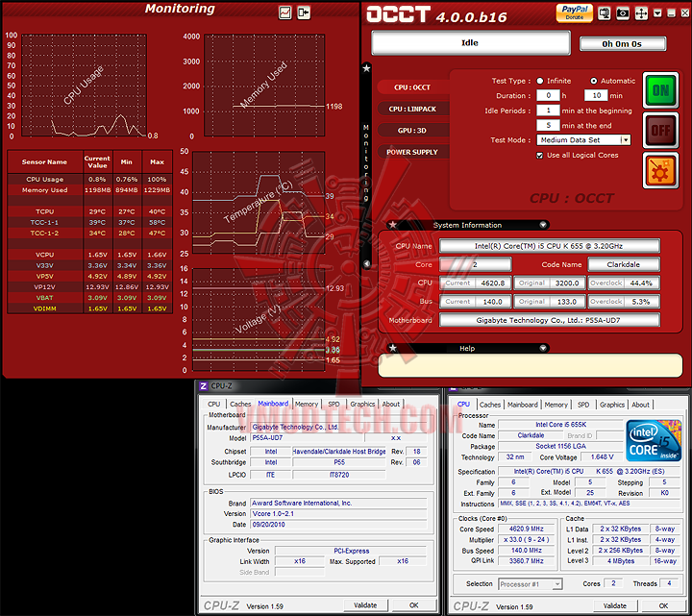
Task: Click the TCPU sensor row
Action: [89, 211]
